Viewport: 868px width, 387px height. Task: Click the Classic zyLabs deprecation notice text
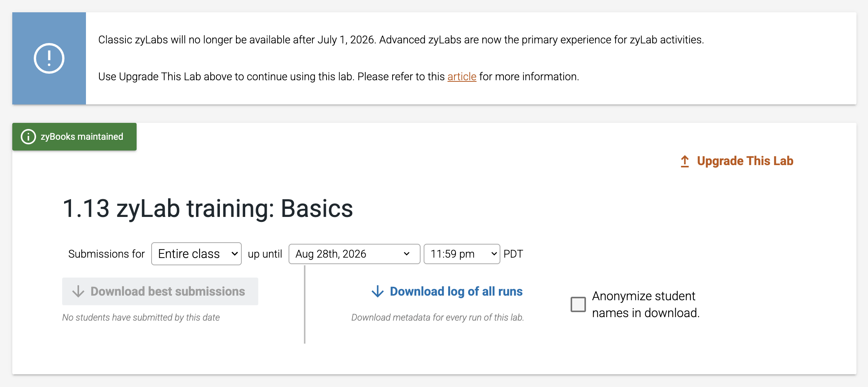point(401,40)
